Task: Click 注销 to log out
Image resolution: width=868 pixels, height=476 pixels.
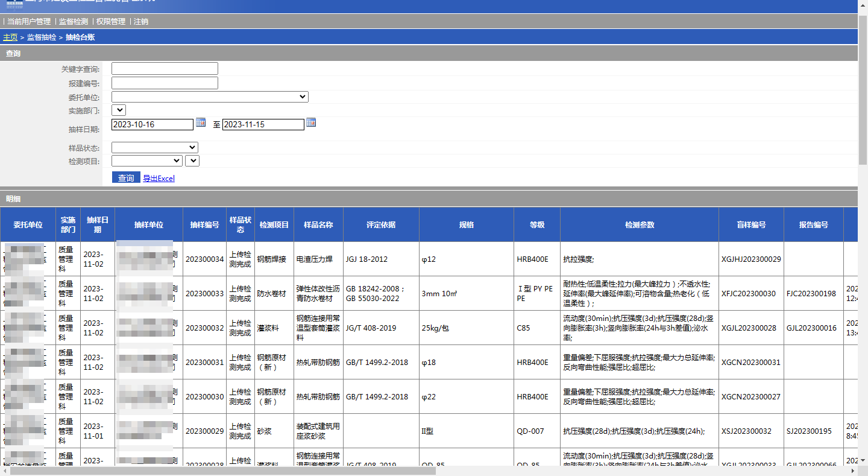Action: pyautogui.click(x=141, y=22)
